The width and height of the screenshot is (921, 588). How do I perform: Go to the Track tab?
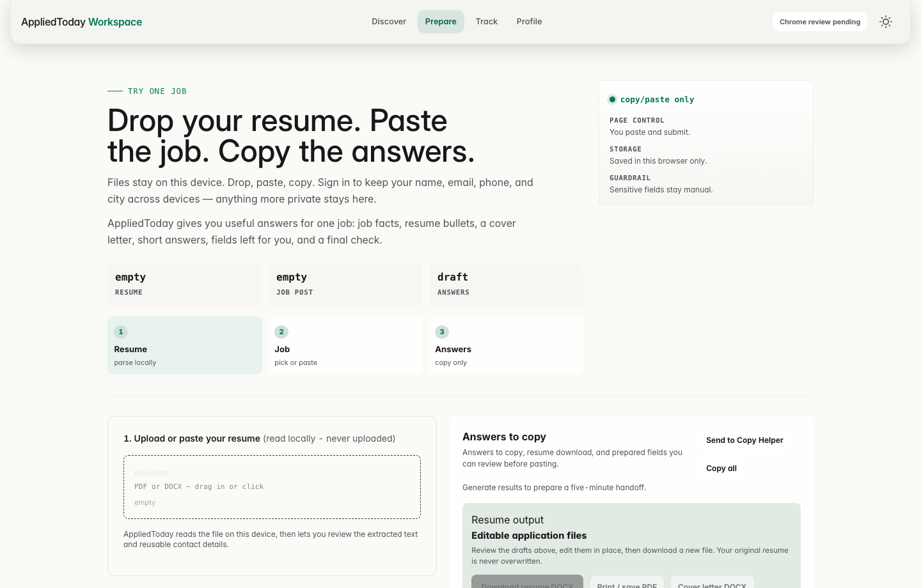coord(487,22)
